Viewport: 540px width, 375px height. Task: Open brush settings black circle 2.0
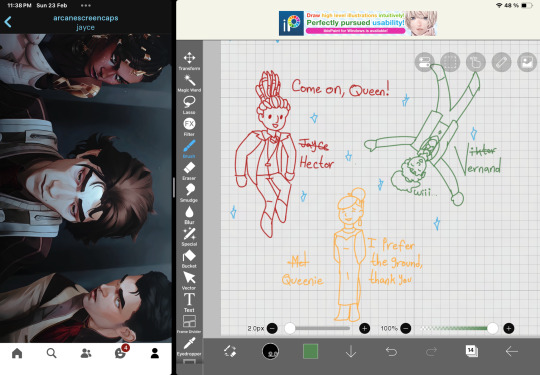(x=270, y=352)
